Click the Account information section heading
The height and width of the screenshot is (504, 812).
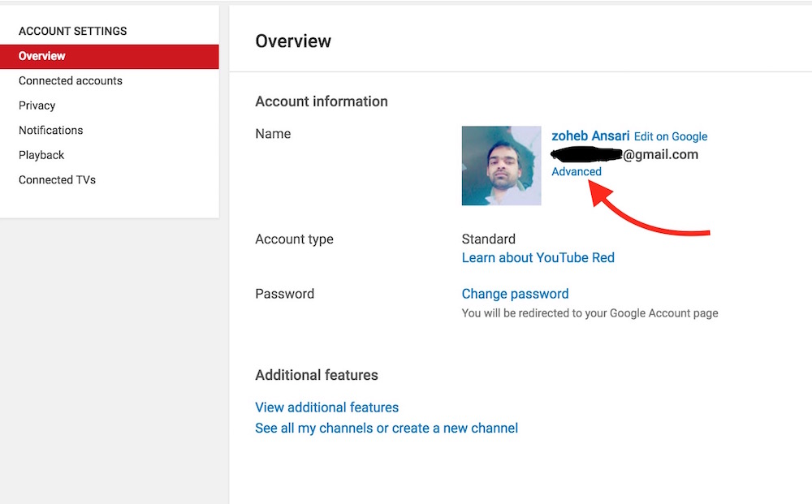pos(322,101)
